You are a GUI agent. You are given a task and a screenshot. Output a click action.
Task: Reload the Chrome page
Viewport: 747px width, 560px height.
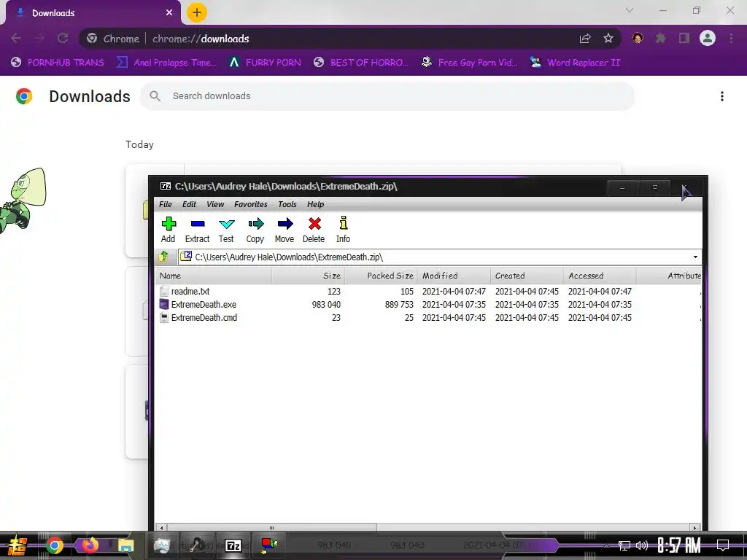[x=63, y=38]
